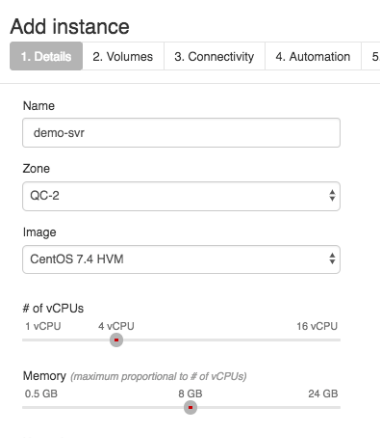This screenshot has width=383, height=438.
Task: Go to the 3. Connectivity tab
Action: pyautogui.click(x=214, y=56)
